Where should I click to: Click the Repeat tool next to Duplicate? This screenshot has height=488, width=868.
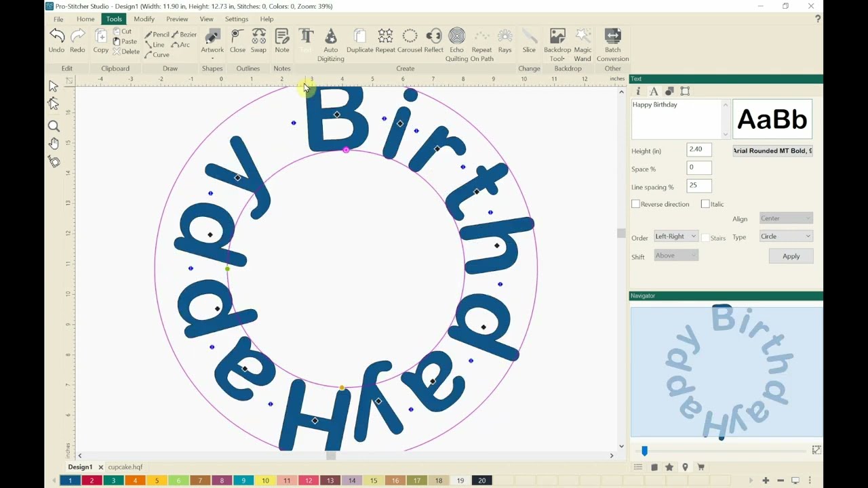coord(385,41)
